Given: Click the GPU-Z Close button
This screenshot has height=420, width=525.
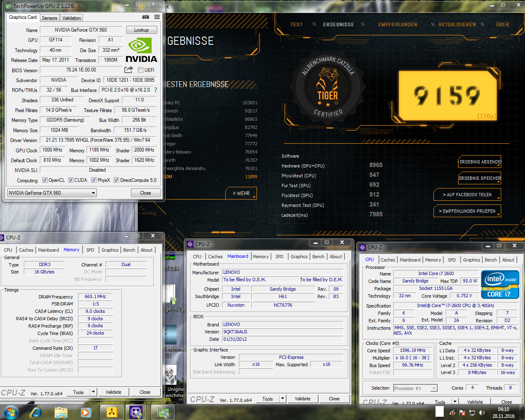Looking at the screenshot, I should 145,193.
